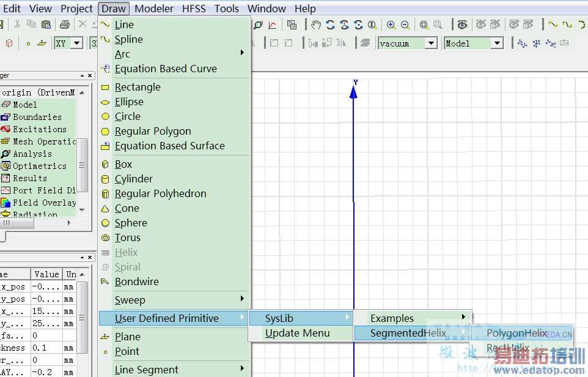The image size is (588, 377).
Task: Select Regular Polygon
Action: click(174, 131)
